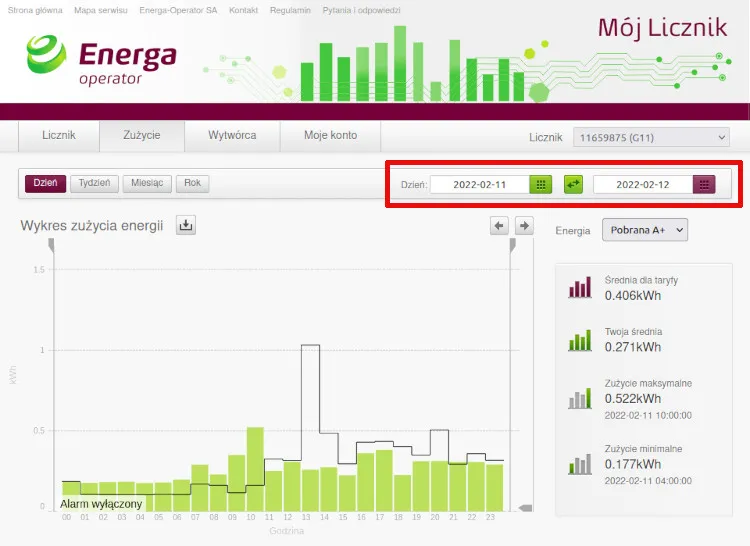Select the Rok period view

click(x=192, y=183)
